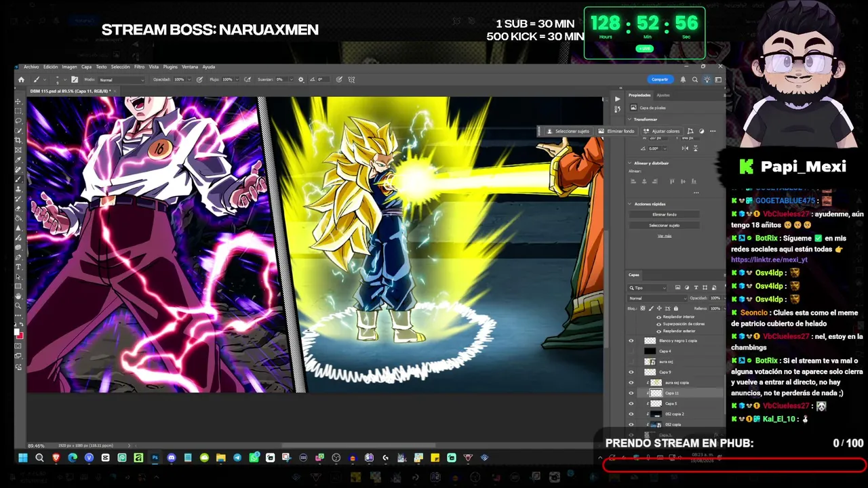Image resolution: width=868 pixels, height=488 pixels.
Task: Click the transform icon in the contextual task bar
Action: pos(690,131)
